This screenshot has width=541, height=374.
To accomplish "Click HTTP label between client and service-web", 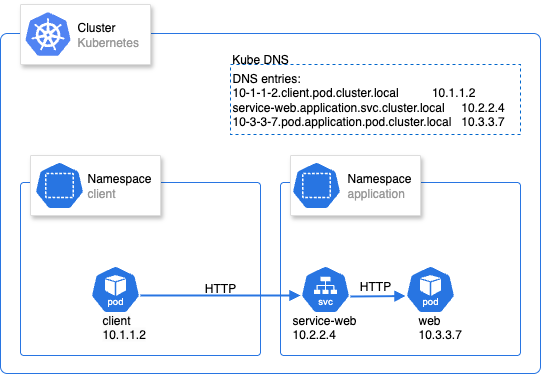I will point(220,288).
